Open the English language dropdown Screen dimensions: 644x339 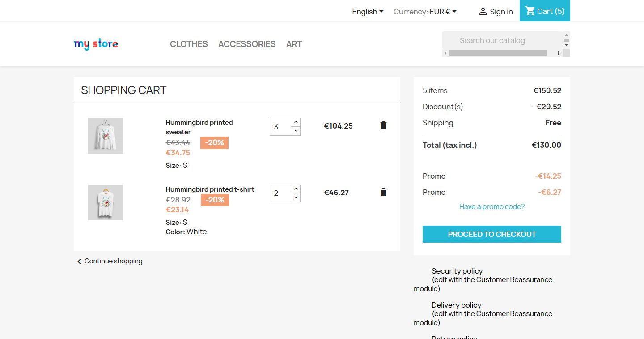(x=368, y=12)
